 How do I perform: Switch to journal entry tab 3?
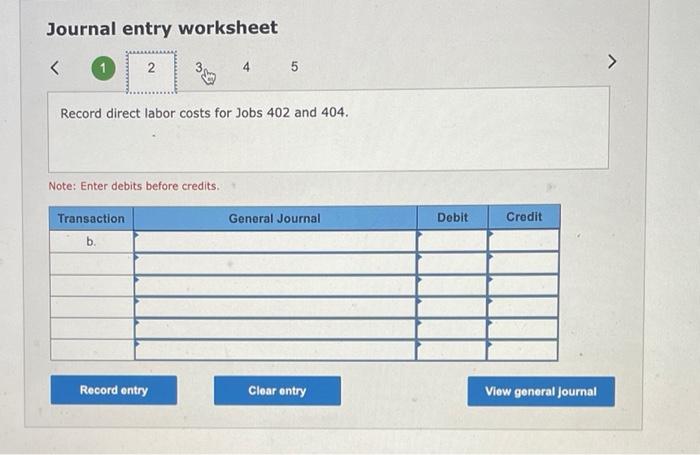[x=199, y=67]
